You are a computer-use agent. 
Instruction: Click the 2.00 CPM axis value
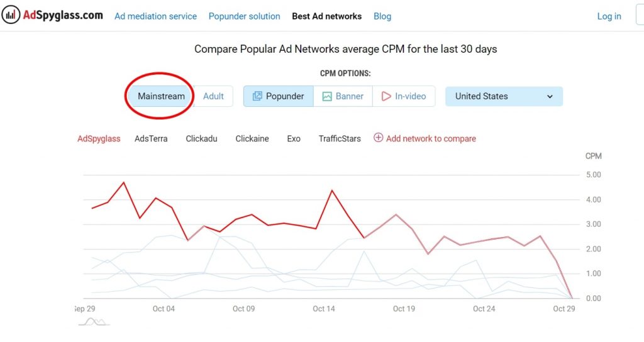click(593, 249)
